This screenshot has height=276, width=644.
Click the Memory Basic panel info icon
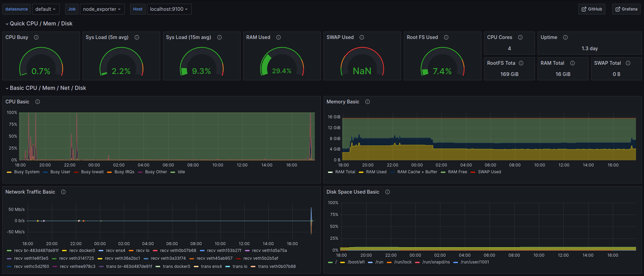pos(368,102)
